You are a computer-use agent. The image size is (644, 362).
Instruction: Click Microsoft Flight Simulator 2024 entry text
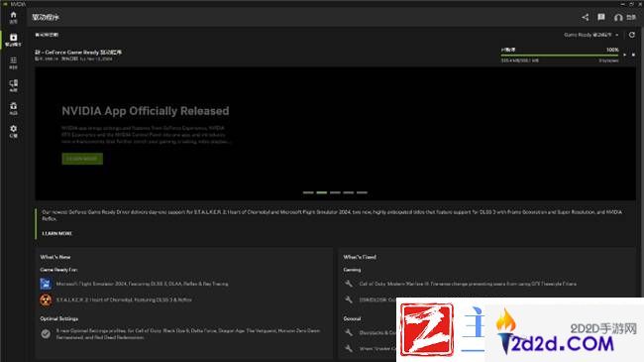(142, 284)
